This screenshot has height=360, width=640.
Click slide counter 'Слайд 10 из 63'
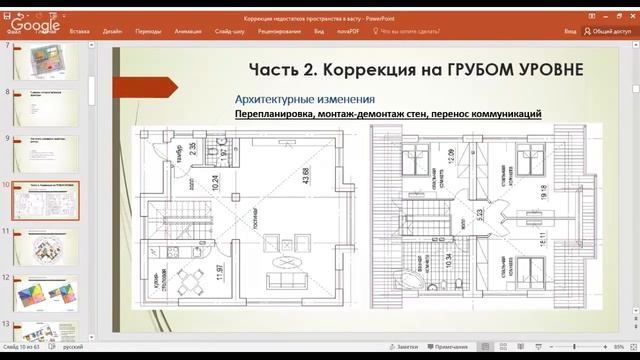[x=21, y=347]
